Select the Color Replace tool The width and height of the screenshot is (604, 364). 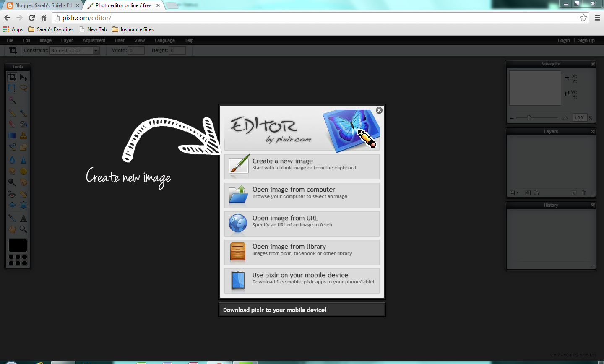[12, 147]
